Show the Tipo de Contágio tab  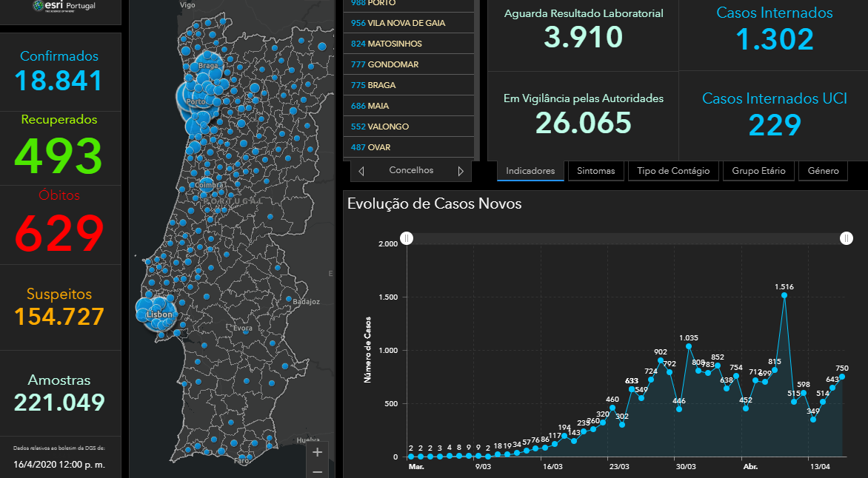tap(673, 171)
